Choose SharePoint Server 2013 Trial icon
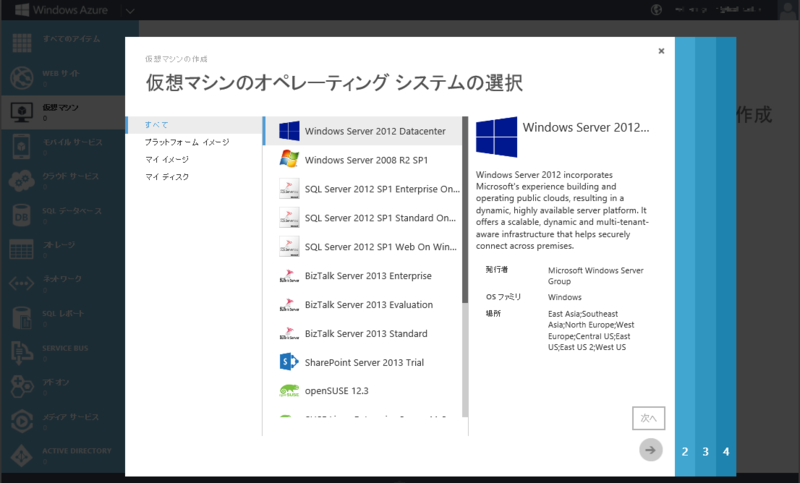The height and width of the screenshot is (483, 800). coord(289,362)
